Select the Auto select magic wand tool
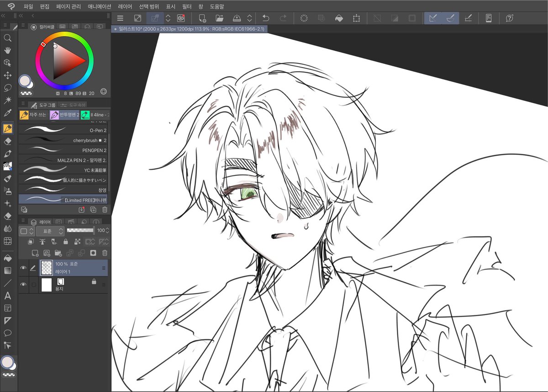 click(x=8, y=100)
